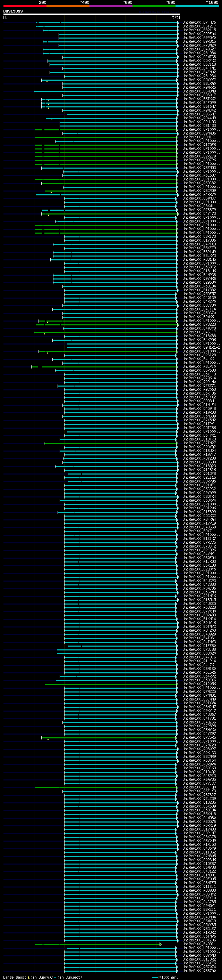
Task: Click green alignment bar for UniRef100_Q4SJC7
Action: 106,332
